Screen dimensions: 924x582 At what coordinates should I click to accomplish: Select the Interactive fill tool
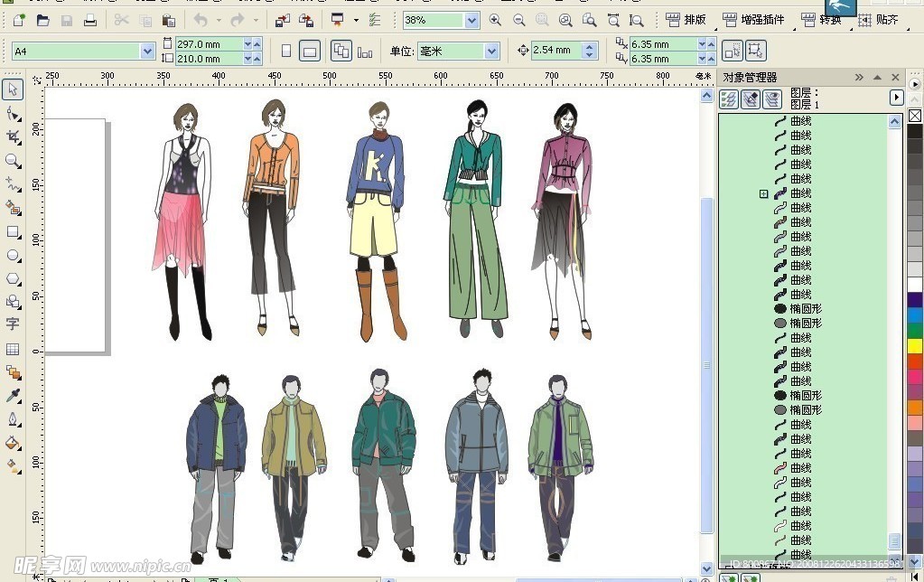(13, 465)
